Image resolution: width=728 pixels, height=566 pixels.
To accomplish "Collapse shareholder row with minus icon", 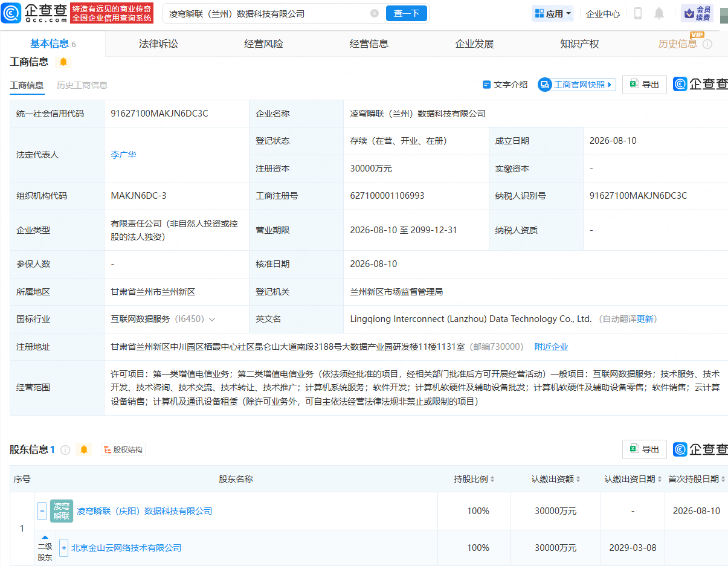I will tap(42, 511).
